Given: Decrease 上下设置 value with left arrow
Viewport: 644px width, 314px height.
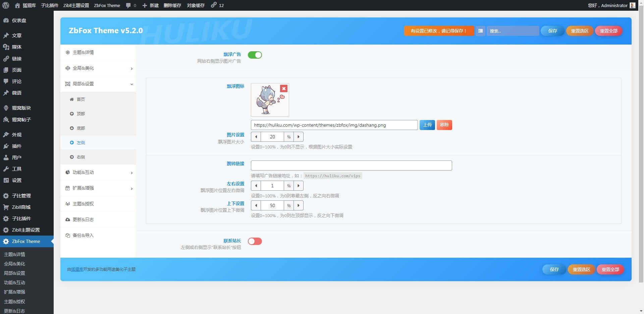Looking at the screenshot, I should [256, 205].
